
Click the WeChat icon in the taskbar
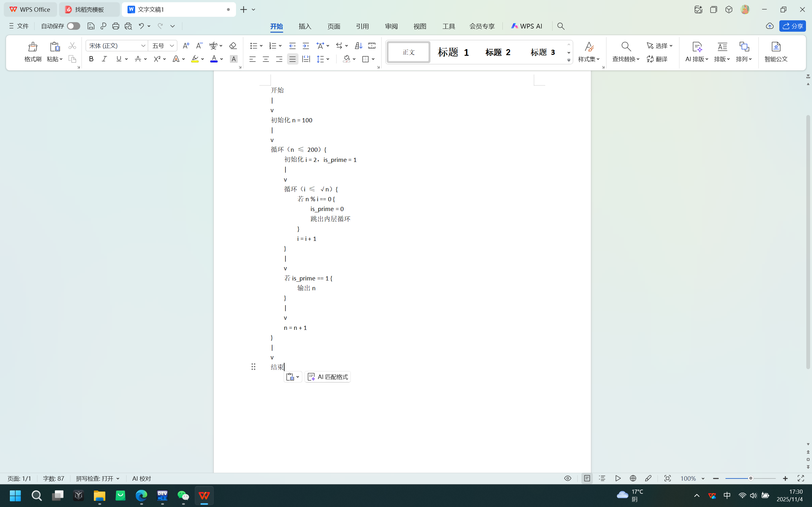pos(183,496)
